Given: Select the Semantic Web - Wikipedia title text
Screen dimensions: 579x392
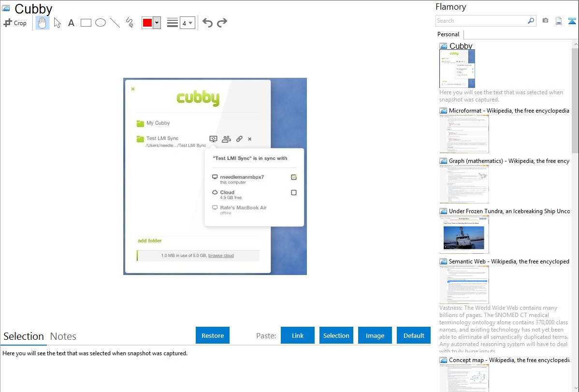Looking at the screenshot, I should 509,261.
